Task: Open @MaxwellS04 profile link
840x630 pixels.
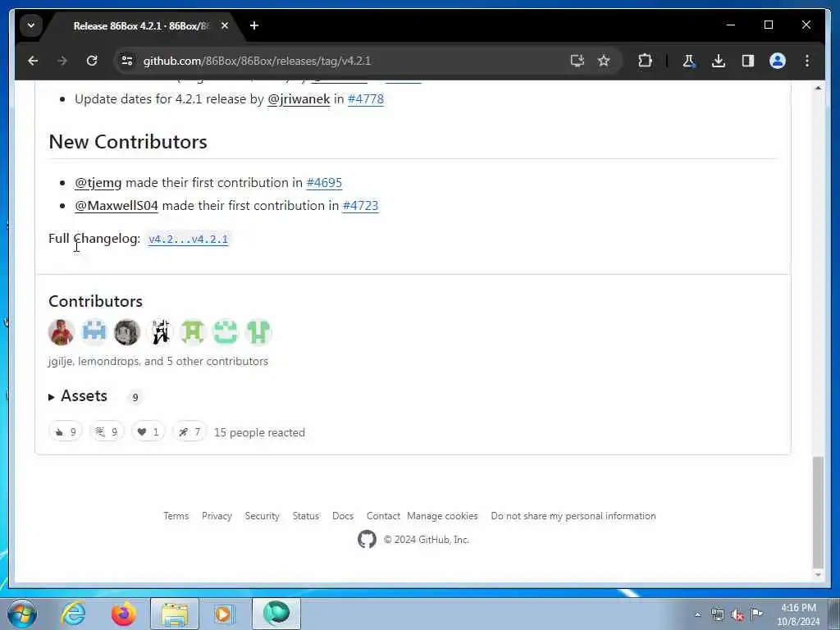Action: 116,206
